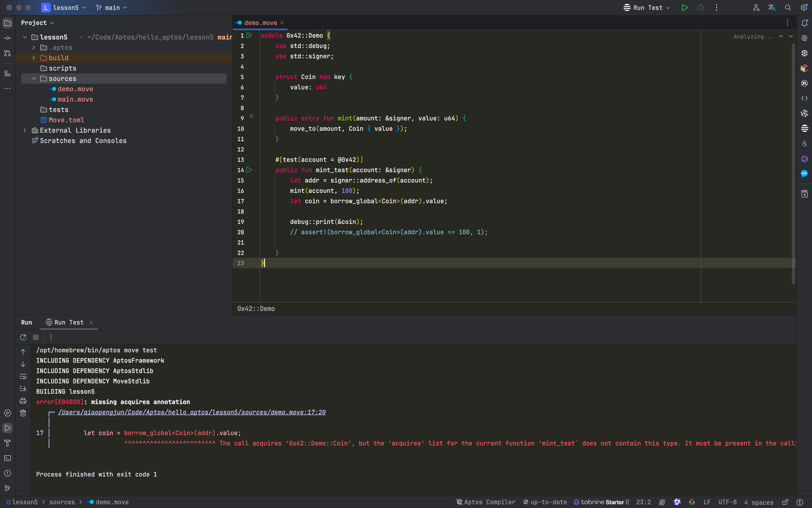Open Search Everywhere magnifier

pyautogui.click(x=788, y=7)
